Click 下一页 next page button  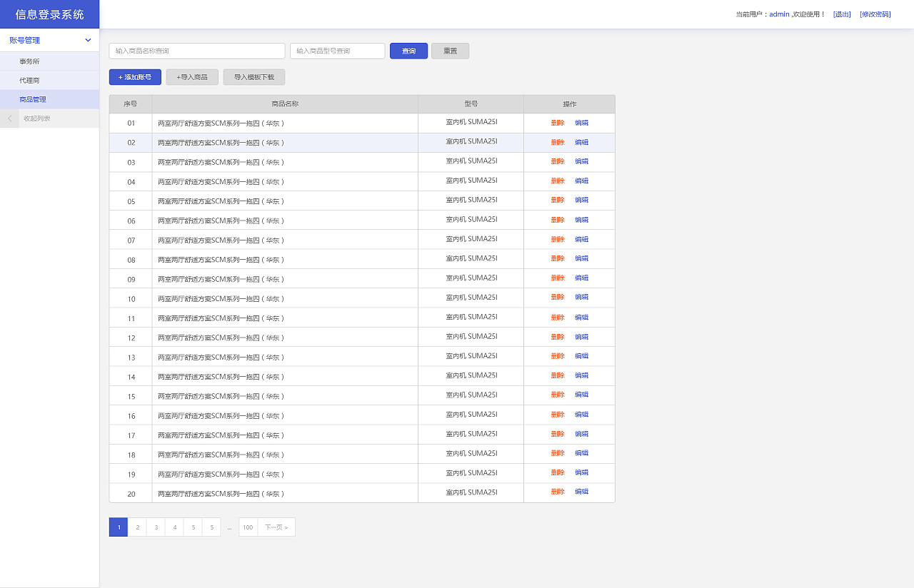point(276,527)
